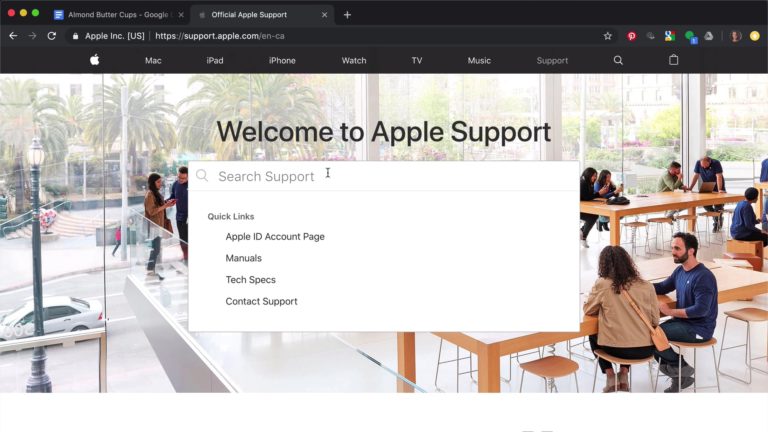Switch to Almond Butter Cups Google Docs tab
This screenshot has height=432, width=768.
click(x=118, y=15)
